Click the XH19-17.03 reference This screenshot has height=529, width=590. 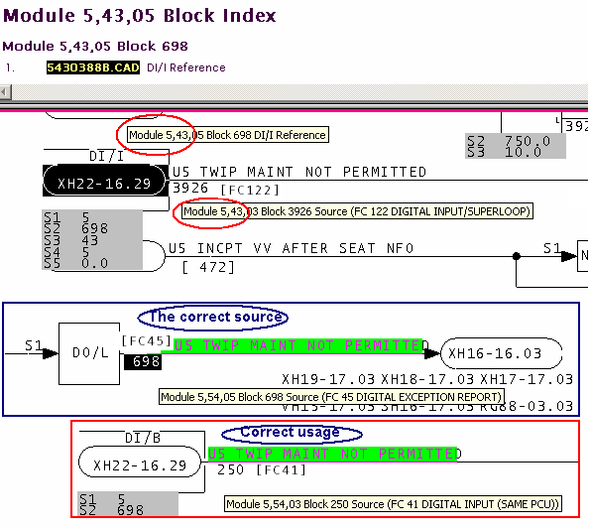[x=328, y=379]
